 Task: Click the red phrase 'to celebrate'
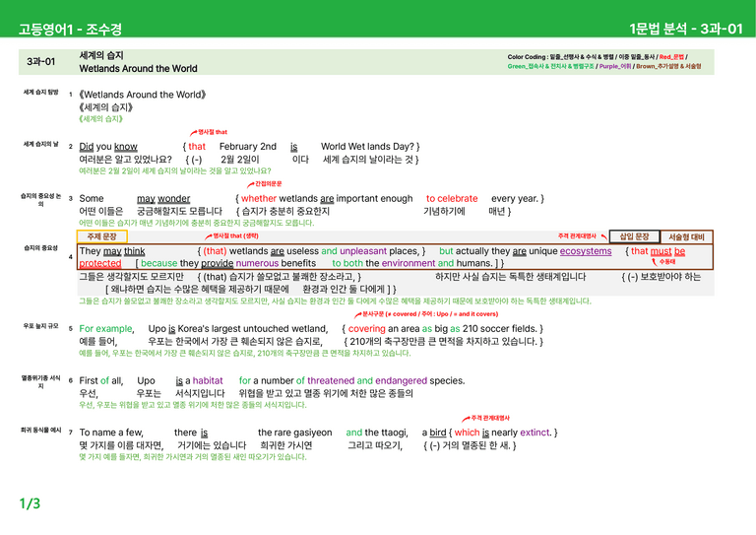452,198
